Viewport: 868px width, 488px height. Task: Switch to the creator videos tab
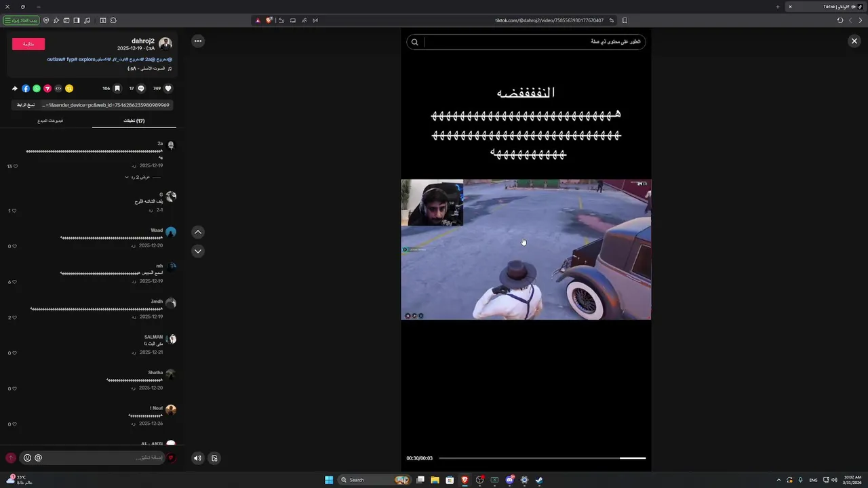point(50,121)
